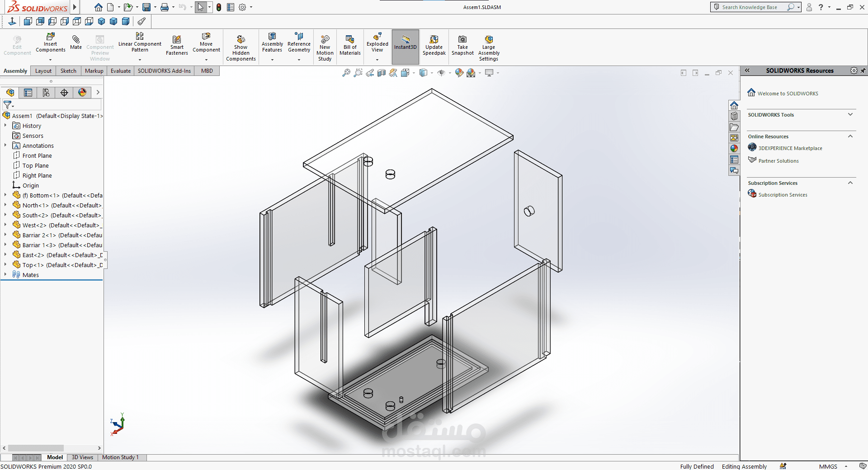Image resolution: width=868 pixels, height=470 pixels.
Task: Toggle the pin on SOLIDWORKS Resources panel
Action: click(863, 70)
